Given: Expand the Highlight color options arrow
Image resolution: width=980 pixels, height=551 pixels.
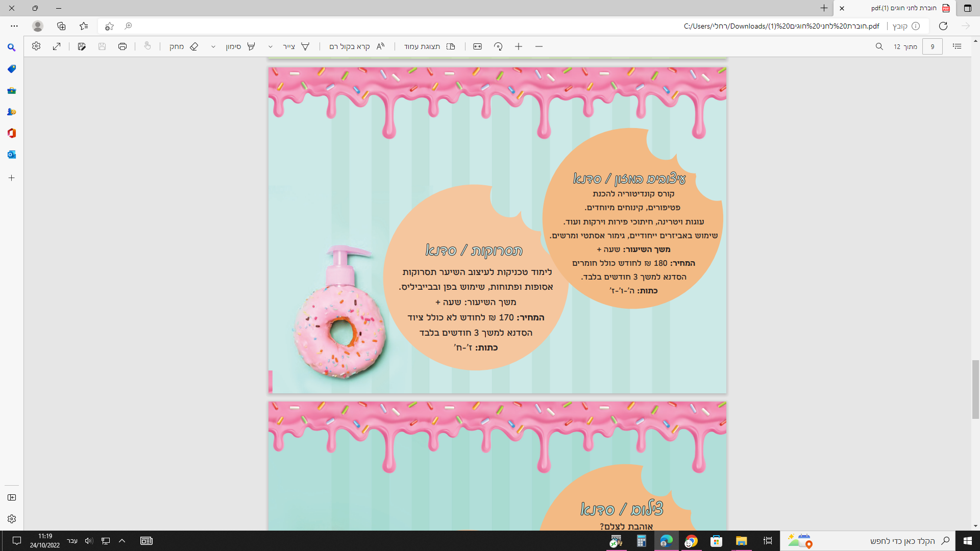Looking at the screenshot, I should point(213,46).
